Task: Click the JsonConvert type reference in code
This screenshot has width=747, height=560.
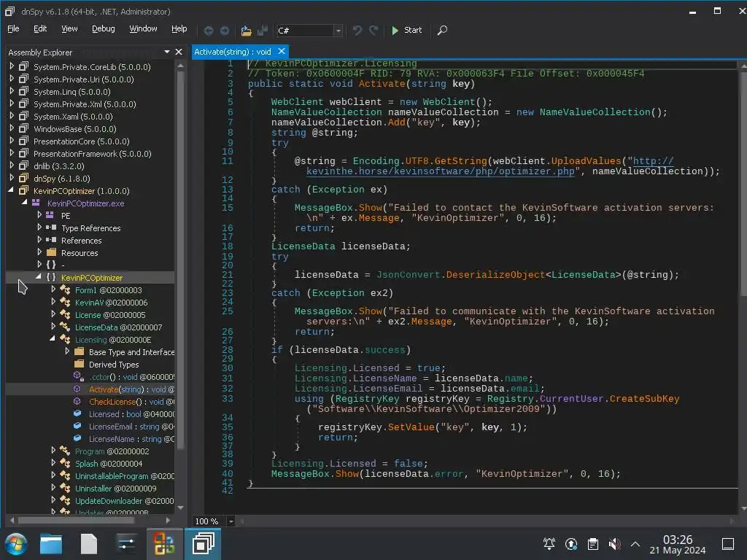Action: point(409,275)
